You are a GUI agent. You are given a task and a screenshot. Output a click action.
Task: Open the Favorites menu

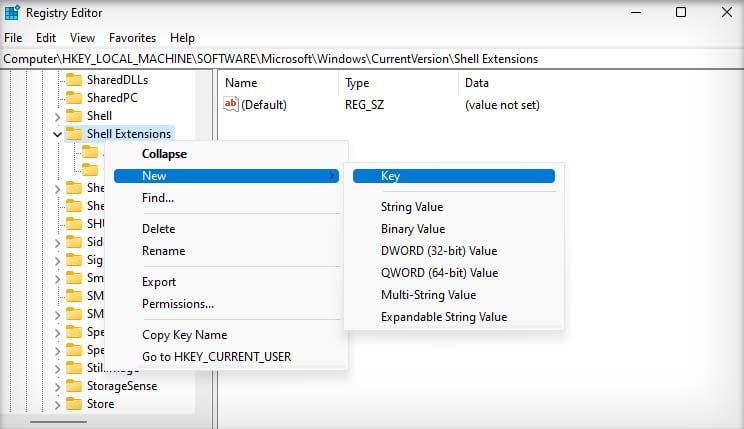132,38
